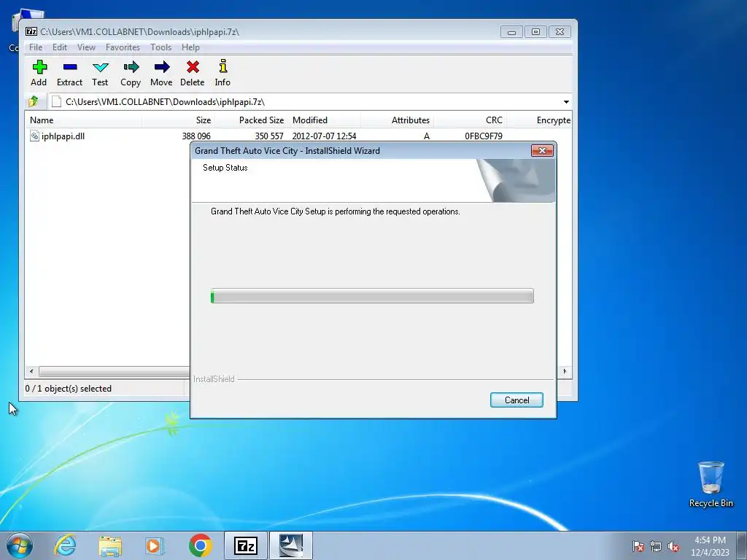Launch Google Chrome from the taskbar

click(201, 545)
